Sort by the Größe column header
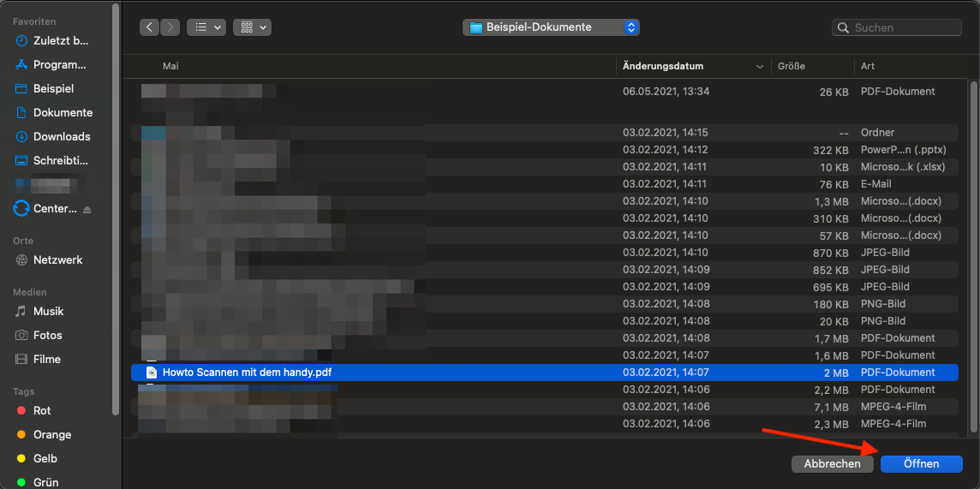Image resolution: width=980 pixels, height=489 pixels. pyautogui.click(x=792, y=66)
